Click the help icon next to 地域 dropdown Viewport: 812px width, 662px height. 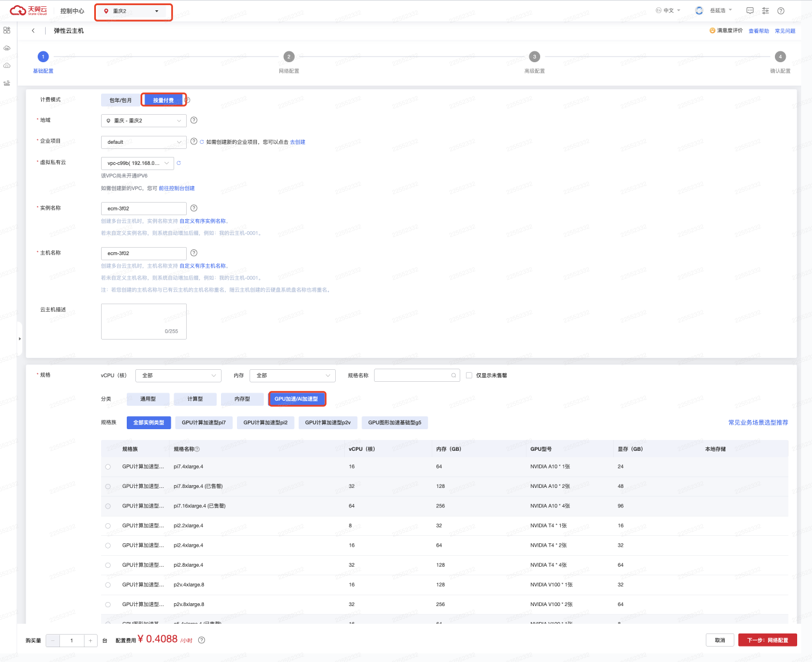[194, 120]
